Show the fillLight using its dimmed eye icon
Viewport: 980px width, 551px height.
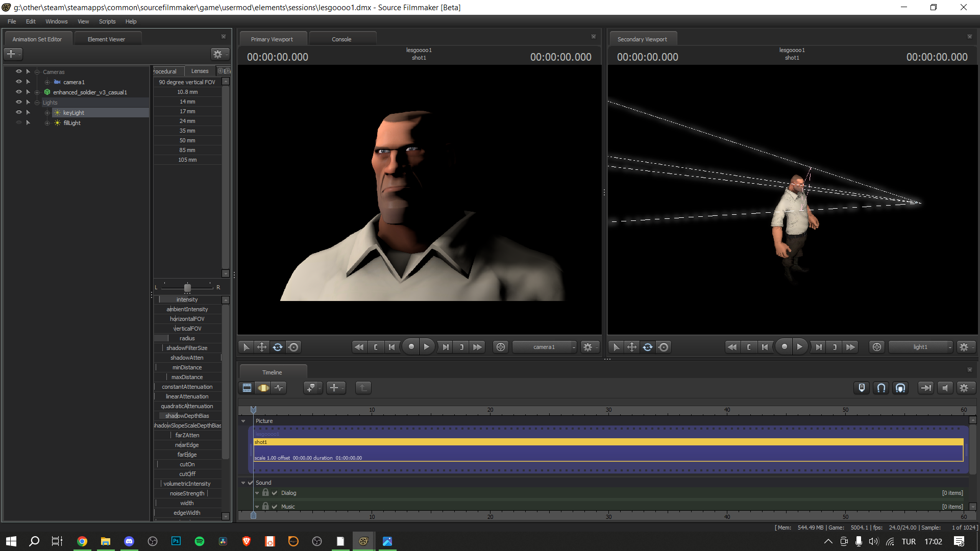coord(19,122)
